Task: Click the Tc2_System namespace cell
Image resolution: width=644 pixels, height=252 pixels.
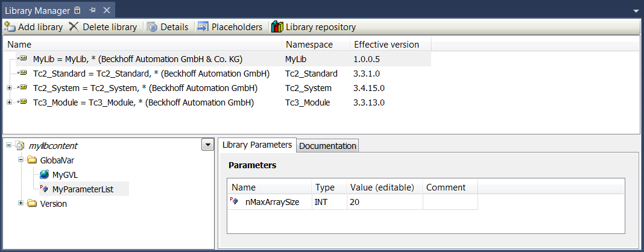Action: click(308, 88)
